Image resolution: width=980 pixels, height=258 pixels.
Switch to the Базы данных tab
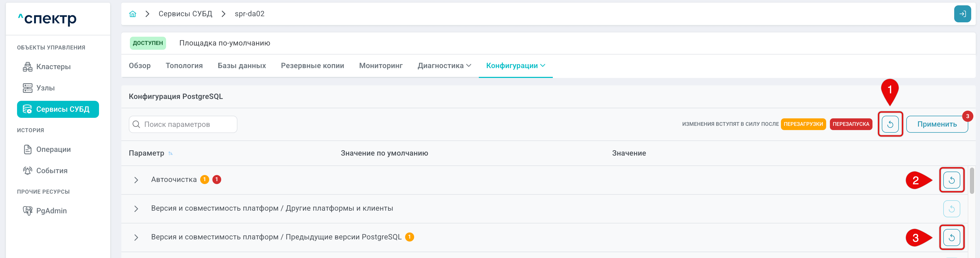tap(242, 66)
